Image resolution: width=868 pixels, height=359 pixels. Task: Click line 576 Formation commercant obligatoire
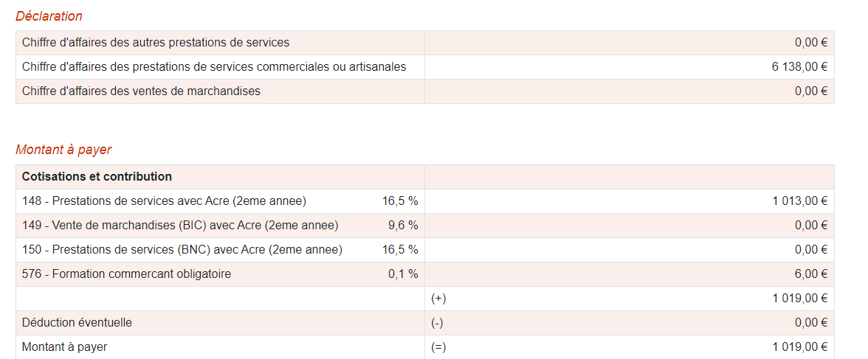pos(126,274)
